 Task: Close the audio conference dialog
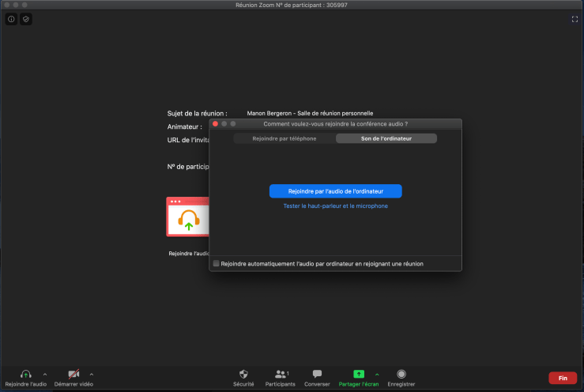point(215,124)
